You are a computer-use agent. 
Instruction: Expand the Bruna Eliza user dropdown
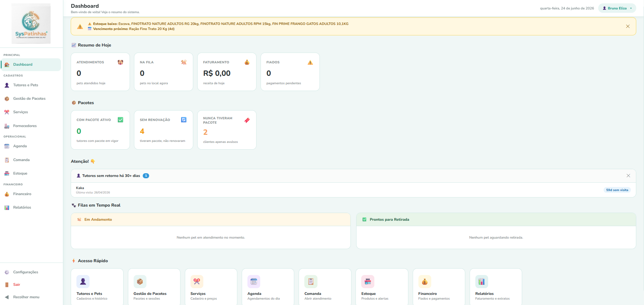617,8
